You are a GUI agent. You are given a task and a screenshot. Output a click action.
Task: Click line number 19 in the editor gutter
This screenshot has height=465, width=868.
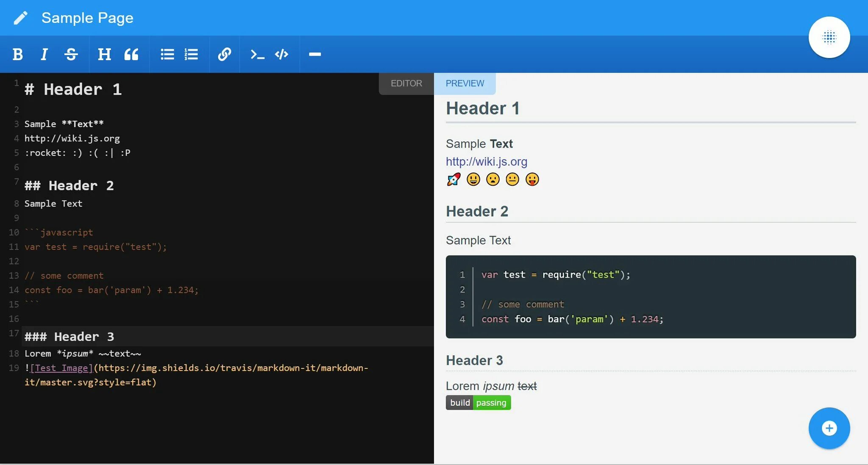(x=14, y=368)
